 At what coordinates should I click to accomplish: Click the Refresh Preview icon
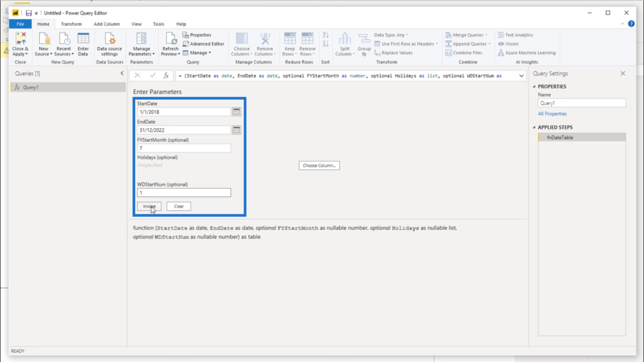point(171,44)
